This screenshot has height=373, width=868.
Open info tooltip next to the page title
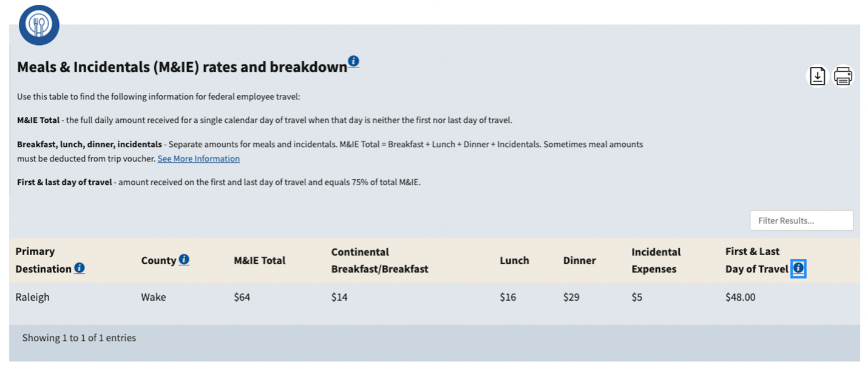353,60
